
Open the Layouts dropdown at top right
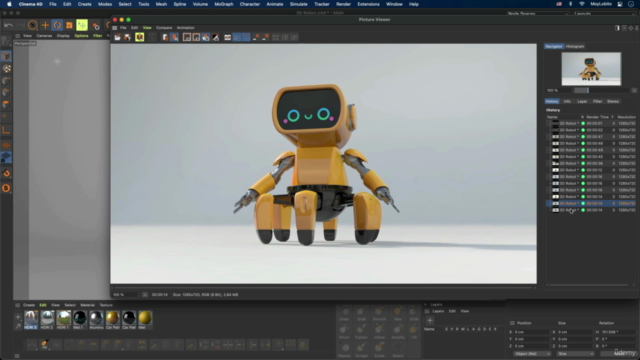click(605, 14)
